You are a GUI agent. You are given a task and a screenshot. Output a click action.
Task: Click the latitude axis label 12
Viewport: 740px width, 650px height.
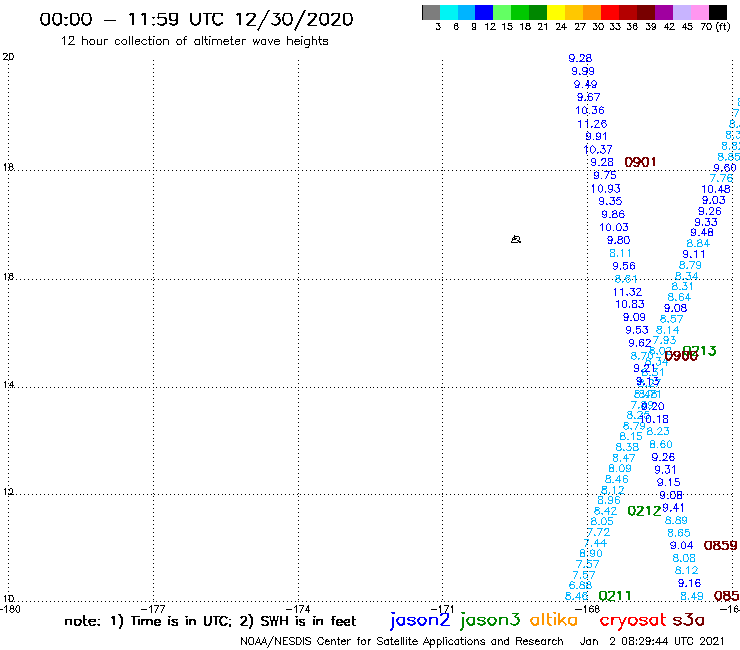pyautogui.click(x=8, y=492)
